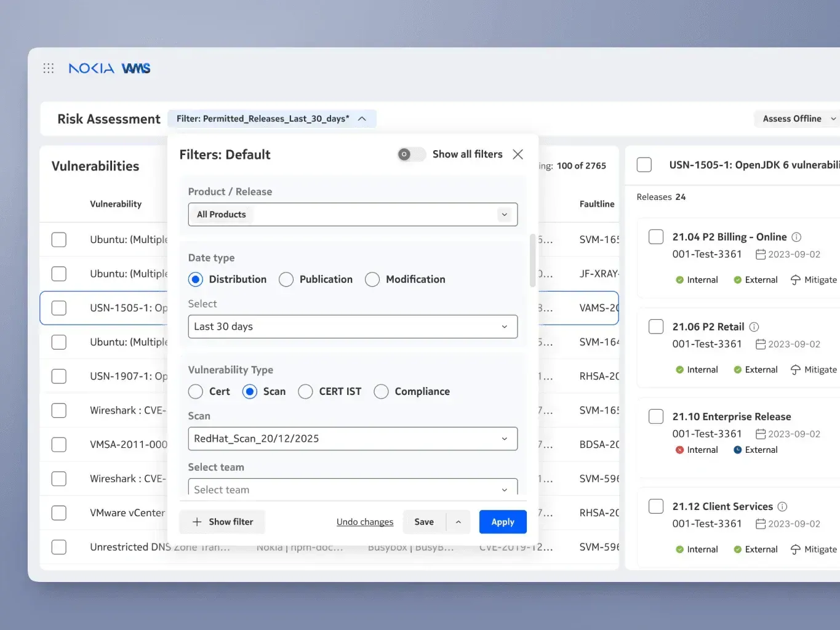The width and height of the screenshot is (840, 630).
Task: Click the Show filter button
Action: (x=222, y=522)
